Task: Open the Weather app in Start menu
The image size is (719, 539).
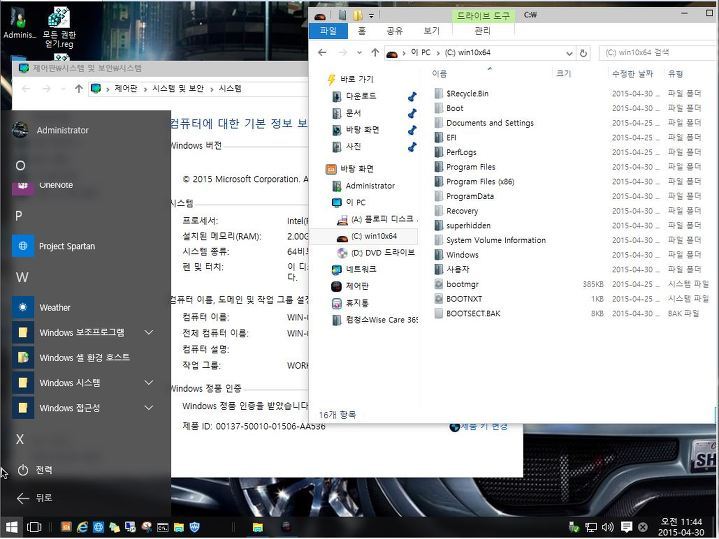Action: pos(55,307)
